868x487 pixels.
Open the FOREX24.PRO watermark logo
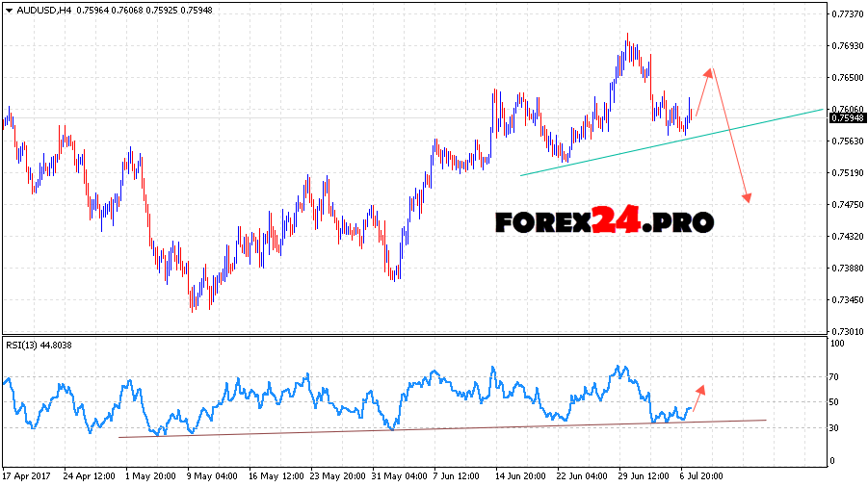coord(604,222)
